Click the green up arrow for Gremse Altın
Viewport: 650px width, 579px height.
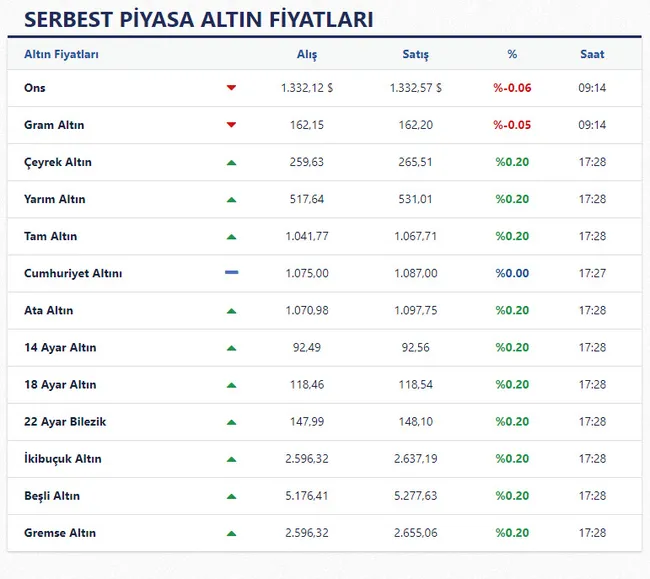click(231, 533)
